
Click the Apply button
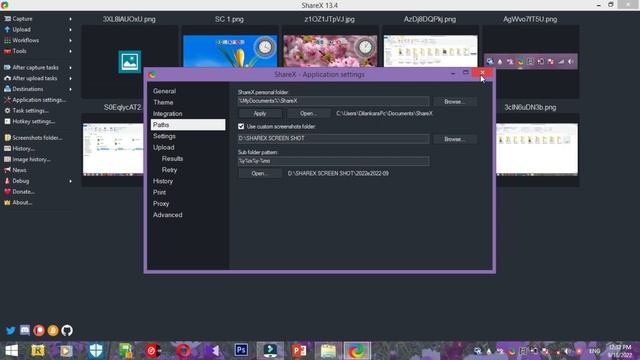tap(260, 113)
